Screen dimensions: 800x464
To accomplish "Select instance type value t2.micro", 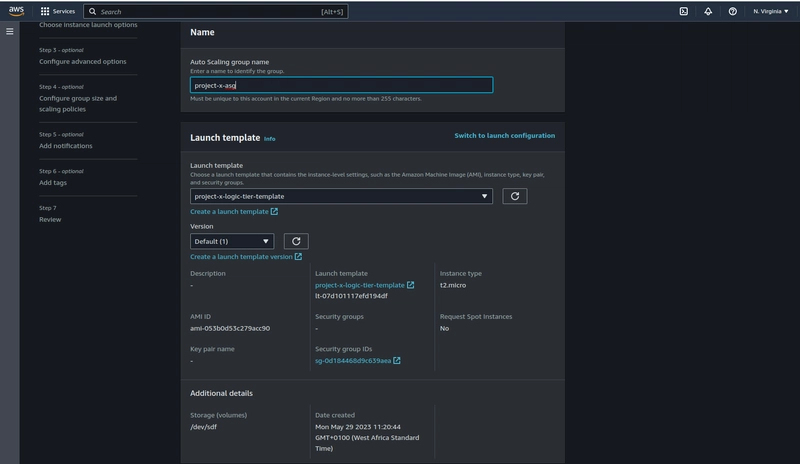I will pos(453,285).
